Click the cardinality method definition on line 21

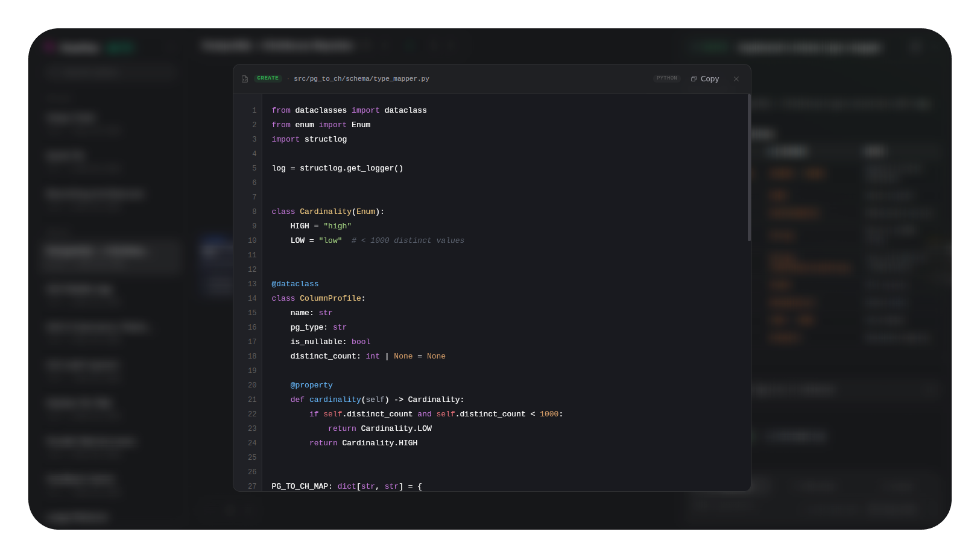pyautogui.click(x=335, y=399)
